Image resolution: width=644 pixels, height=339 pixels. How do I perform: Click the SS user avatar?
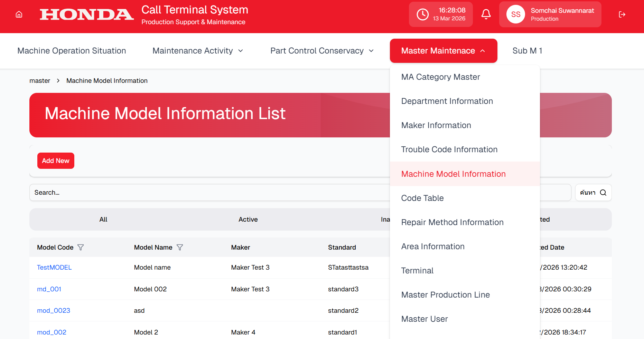coord(515,14)
